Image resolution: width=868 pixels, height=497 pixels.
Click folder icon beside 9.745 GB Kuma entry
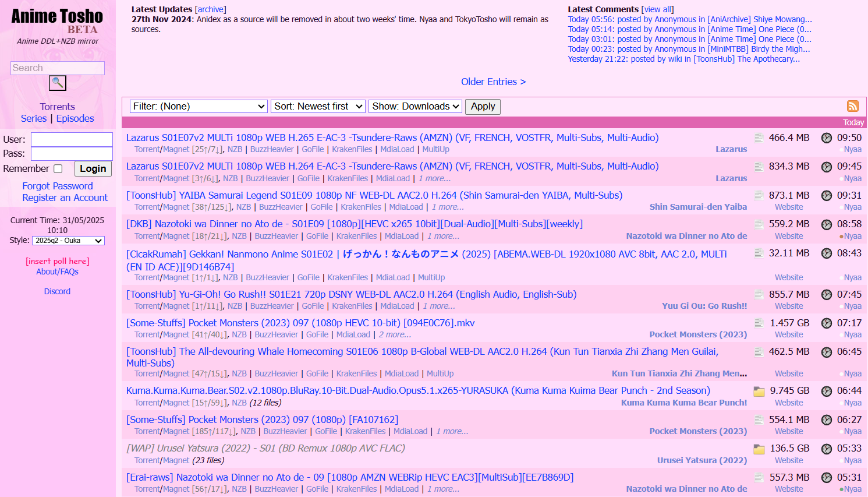click(x=759, y=391)
